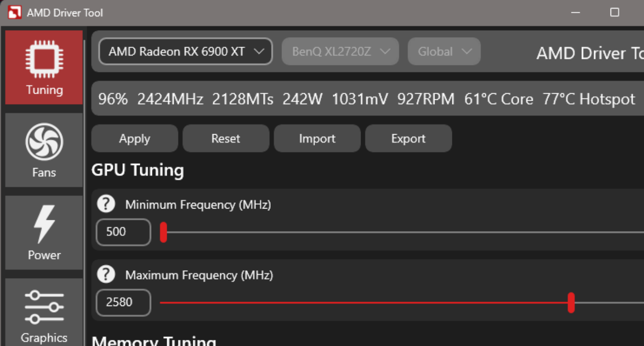Open the AMD Radeon RX 6900 XT selector
The width and height of the screenshot is (644, 346).
click(185, 51)
